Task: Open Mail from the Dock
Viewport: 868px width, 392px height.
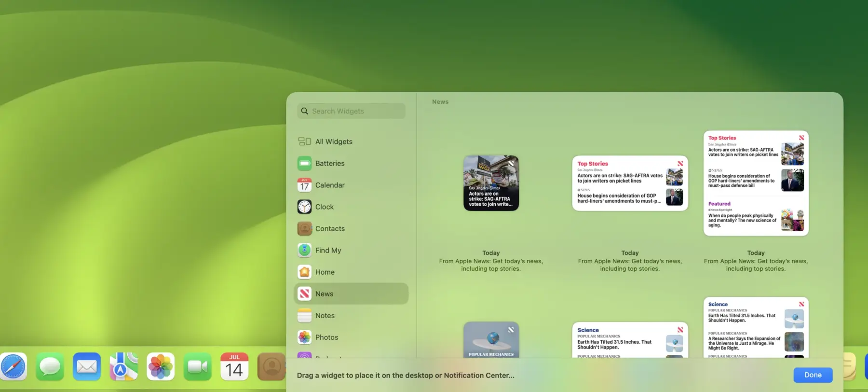Action: [x=87, y=367]
